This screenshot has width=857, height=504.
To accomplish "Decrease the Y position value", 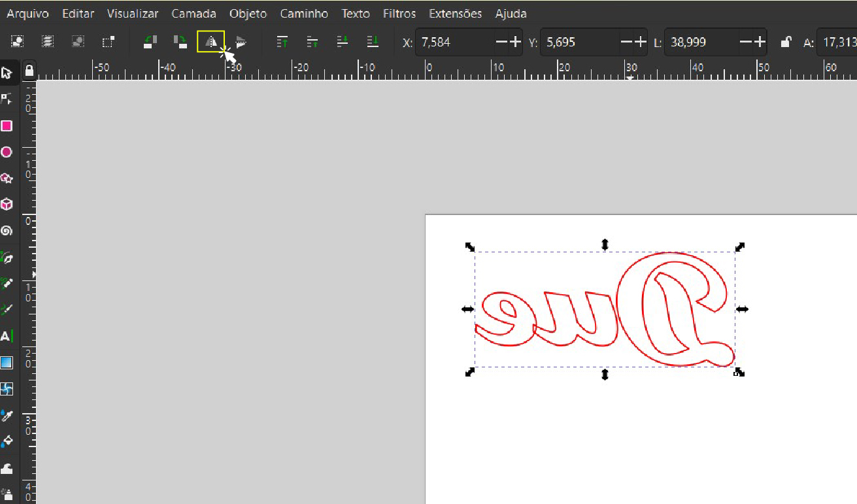I will tap(626, 42).
